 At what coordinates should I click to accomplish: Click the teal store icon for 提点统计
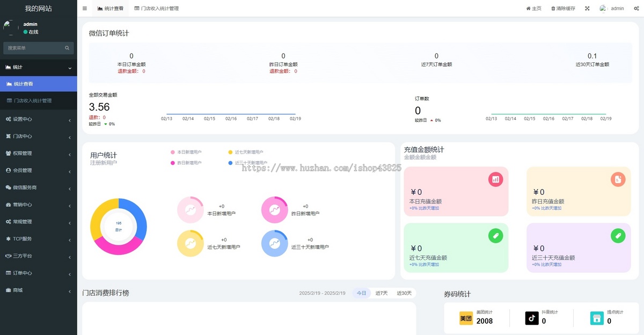[597, 318]
